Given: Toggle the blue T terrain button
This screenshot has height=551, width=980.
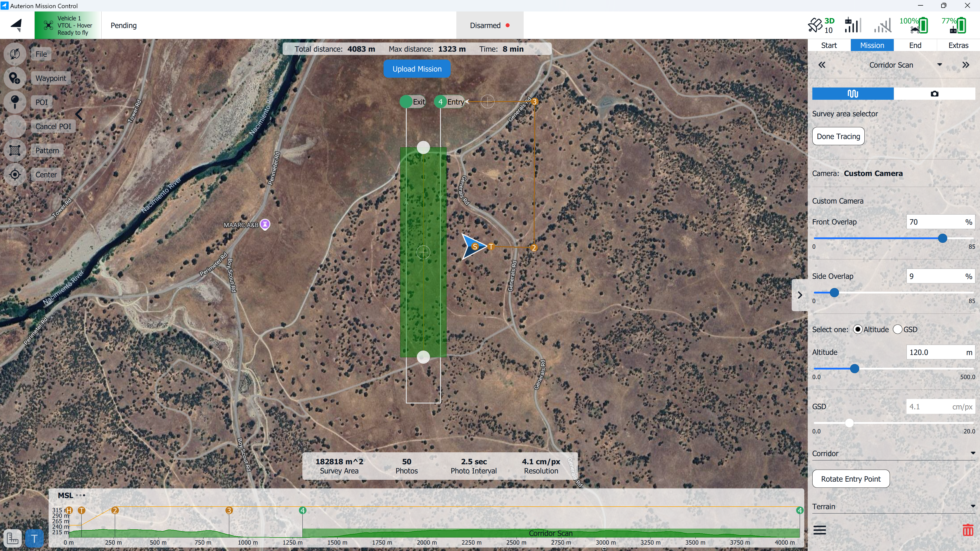Looking at the screenshot, I should (34, 538).
